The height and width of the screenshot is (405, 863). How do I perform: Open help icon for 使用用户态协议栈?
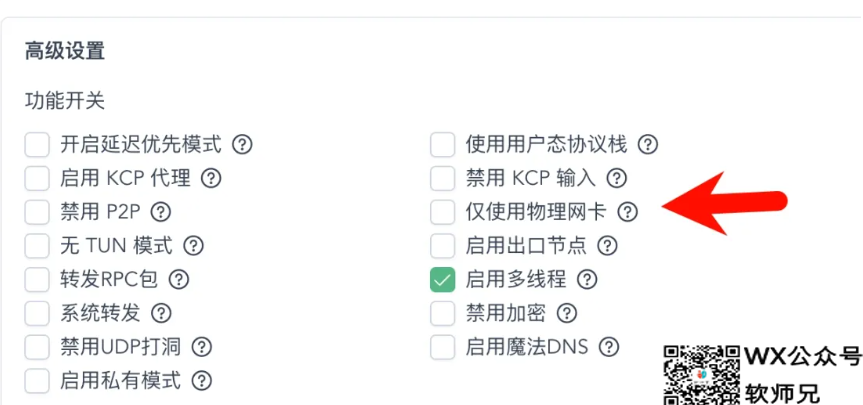click(648, 145)
